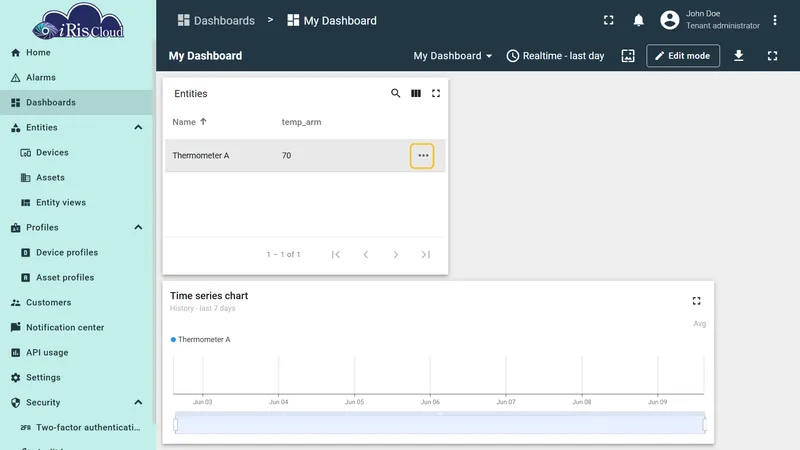Click the Edit mode button
Image resolution: width=800 pixels, height=450 pixels.
coord(683,56)
